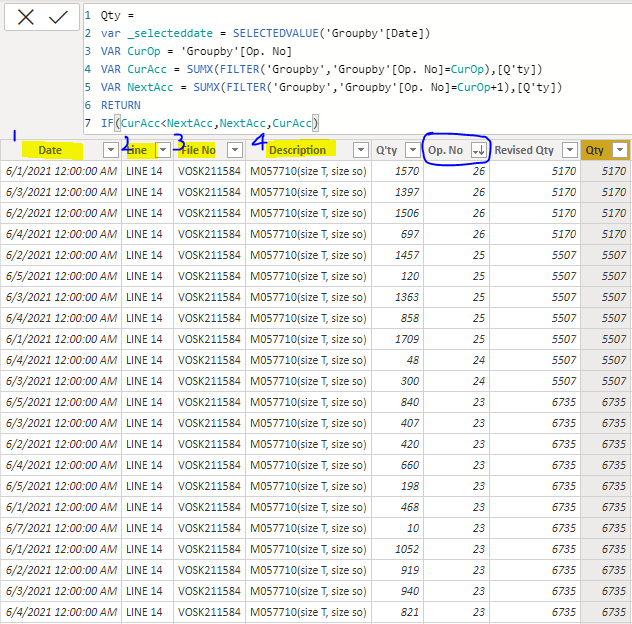Screen dimensions: 632x624
Task: Click date cell in Q'ty 120 row
Action: (61, 276)
